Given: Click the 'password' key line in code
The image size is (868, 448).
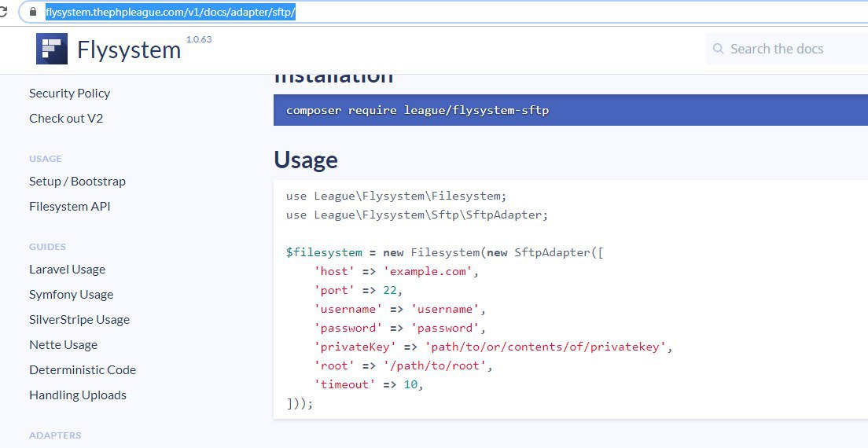Looking at the screenshot, I should click(x=400, y=328).
